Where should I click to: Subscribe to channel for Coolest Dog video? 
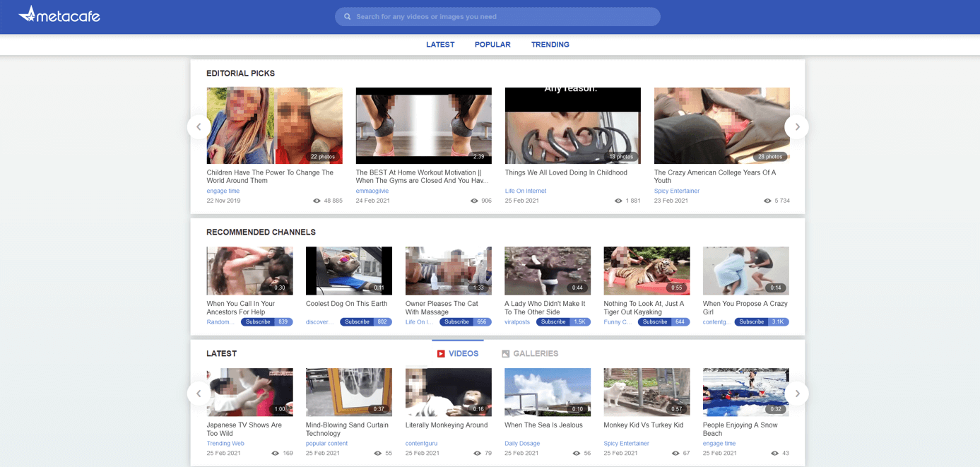click(357, 322)
